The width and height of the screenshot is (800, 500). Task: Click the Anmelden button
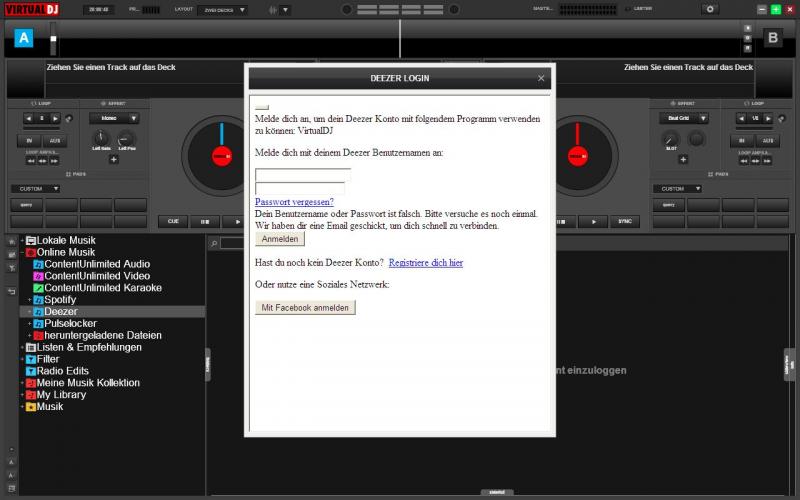tap(280, 239)
